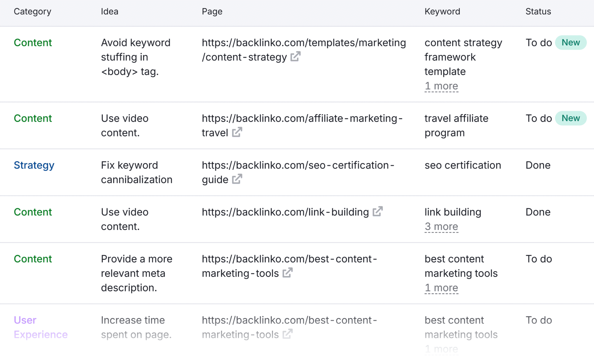594x364 pixels.
Task: Click 'seo certification' keyword cell
Action: pyautogui.click(x=463, y=165)
